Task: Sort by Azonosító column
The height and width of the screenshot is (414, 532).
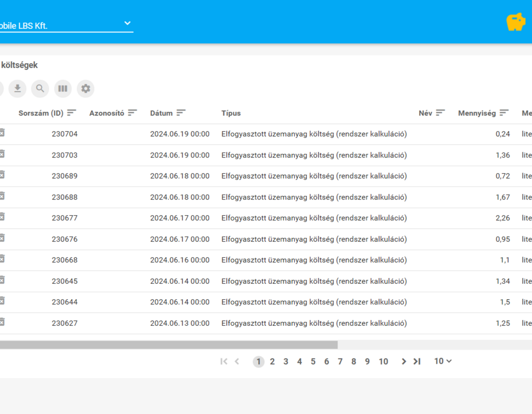Action: tap(132, 112)
